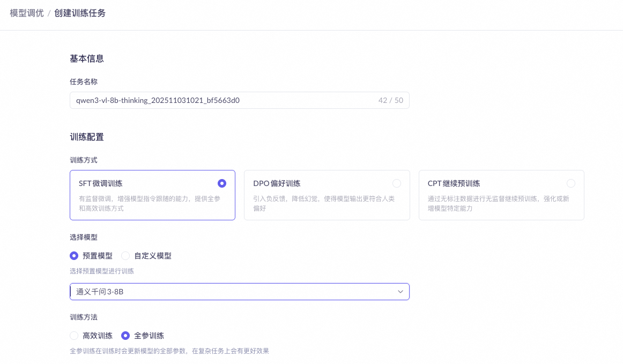Open the 通义千问3-8B model dropdown

(x=239, y=292)
